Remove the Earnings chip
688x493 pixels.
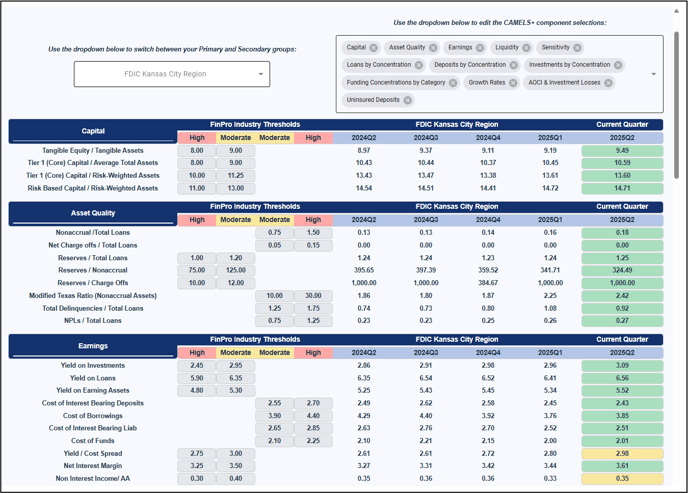pos(480,48)
